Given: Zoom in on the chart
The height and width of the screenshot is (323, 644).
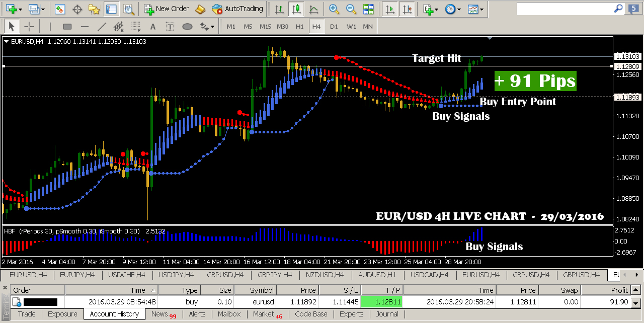Looking at the screenshot, I should [334, 9].
